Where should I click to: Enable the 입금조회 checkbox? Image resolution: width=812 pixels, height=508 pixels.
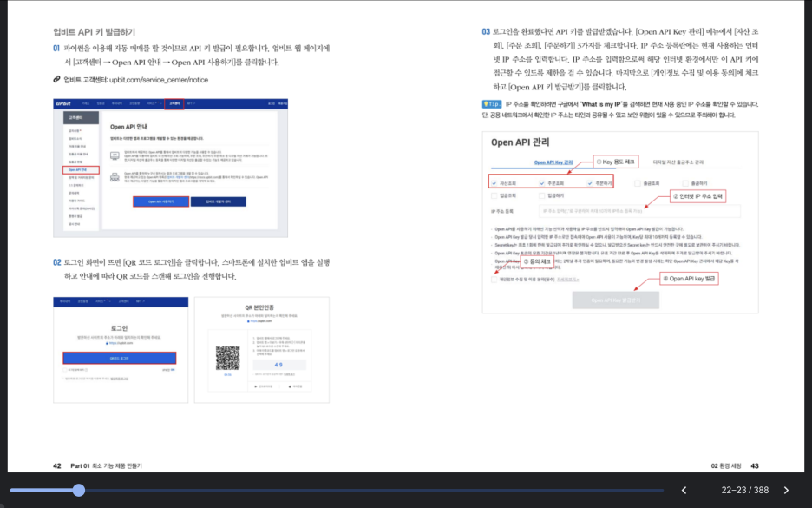[x=494, y=196]
